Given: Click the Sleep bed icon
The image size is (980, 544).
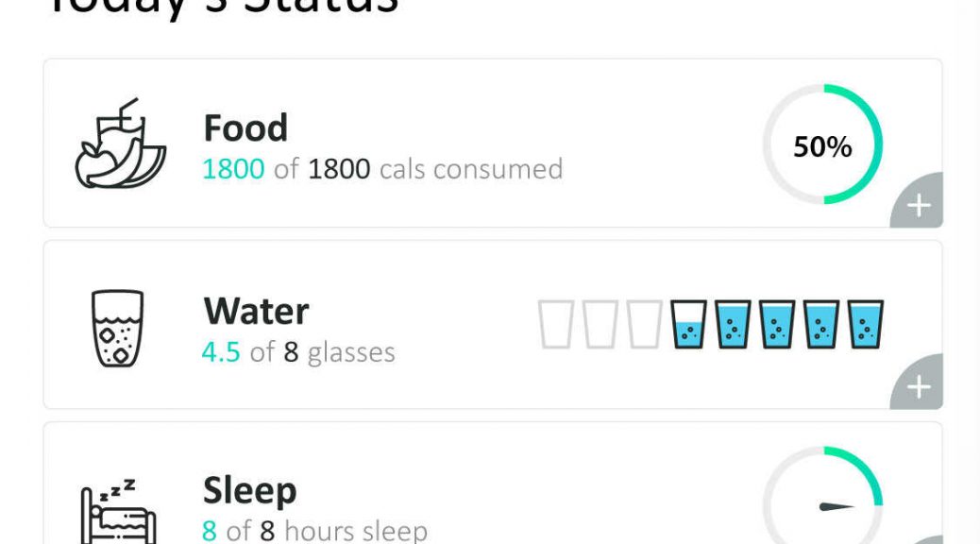Looking at the screenshot, I should [x=118, y=512].
